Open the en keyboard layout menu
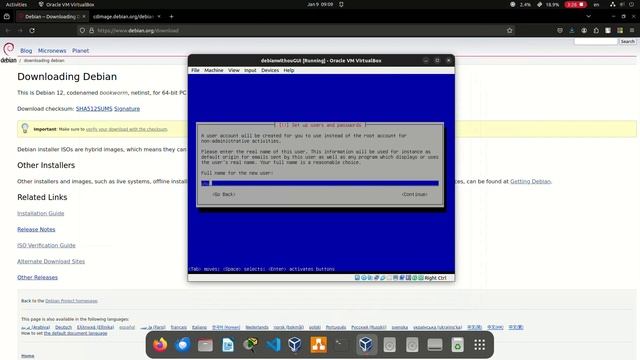This screenshot has width=640, height=360. 596,4
